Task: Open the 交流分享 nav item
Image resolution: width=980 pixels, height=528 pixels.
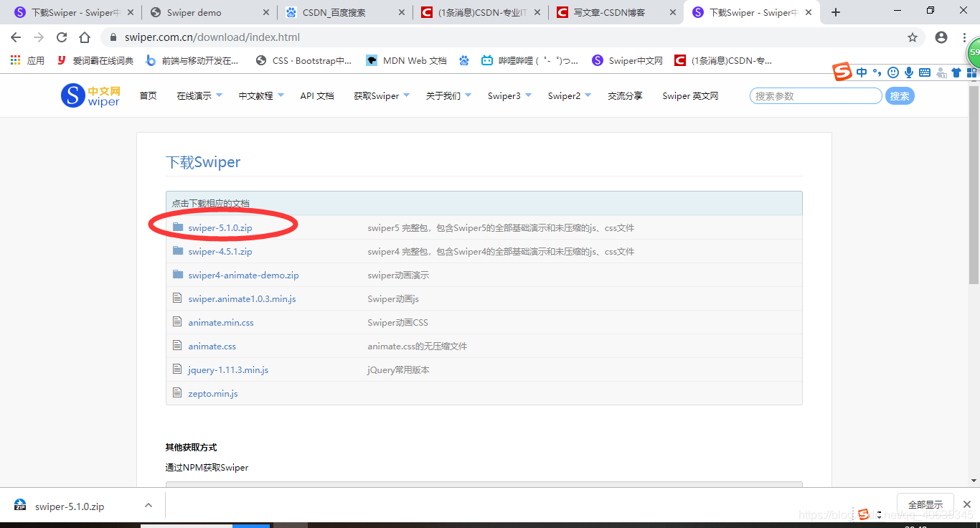Action: pos(625,95)
